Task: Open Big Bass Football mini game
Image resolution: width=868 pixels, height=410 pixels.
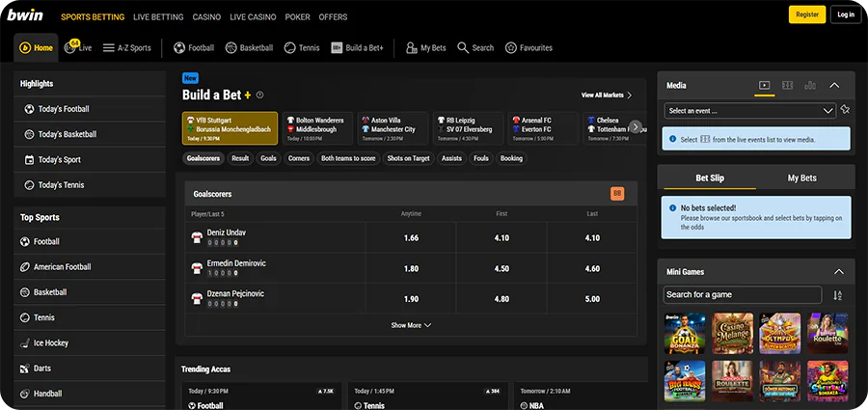Action: pos(685,381)
